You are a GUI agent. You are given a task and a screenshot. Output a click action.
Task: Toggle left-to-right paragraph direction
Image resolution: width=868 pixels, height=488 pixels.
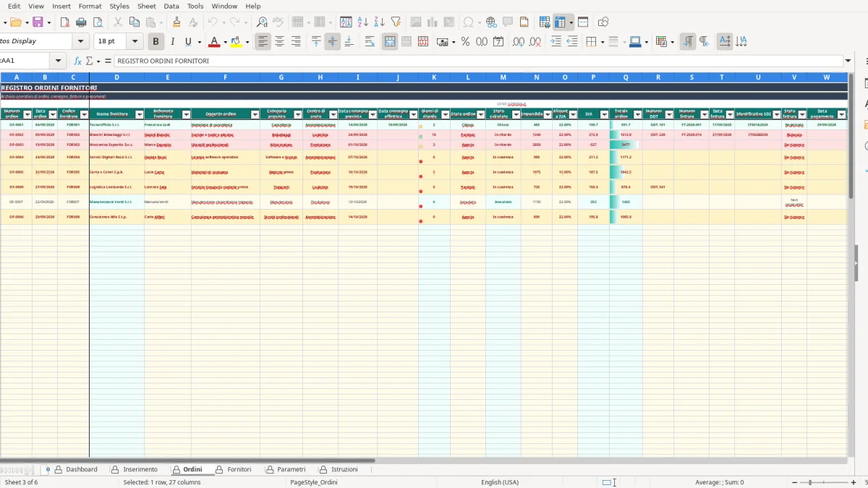[688, 42]
